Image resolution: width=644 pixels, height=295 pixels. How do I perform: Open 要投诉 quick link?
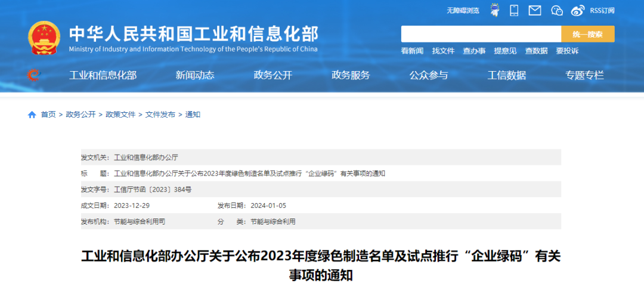click(x=567, y=51)
